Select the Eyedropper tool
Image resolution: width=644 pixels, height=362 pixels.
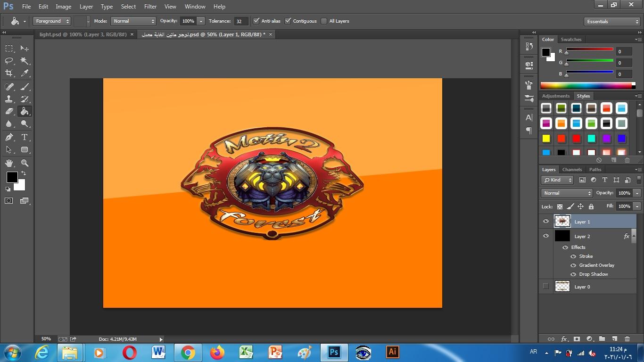pyautogui.click(x=25, y=73)
